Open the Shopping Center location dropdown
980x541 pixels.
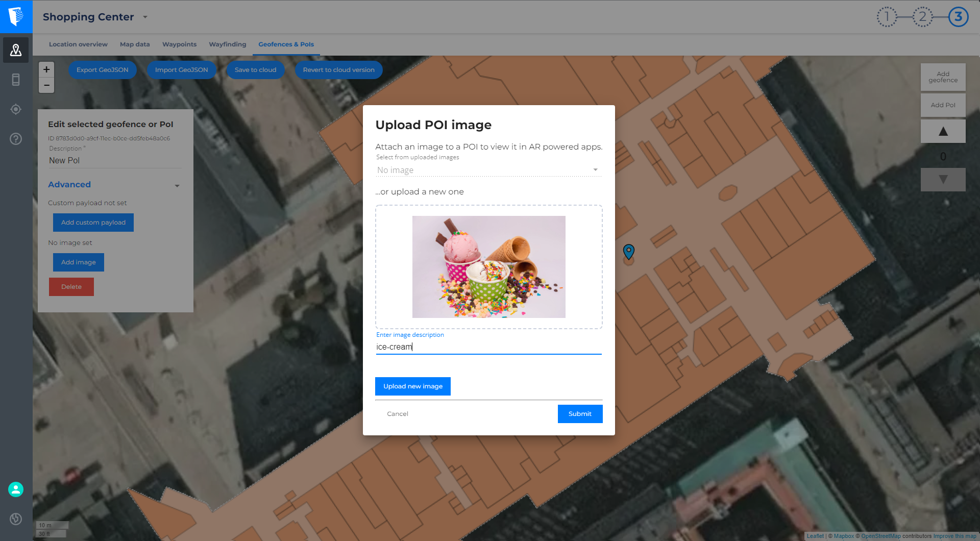pos(145,17)
